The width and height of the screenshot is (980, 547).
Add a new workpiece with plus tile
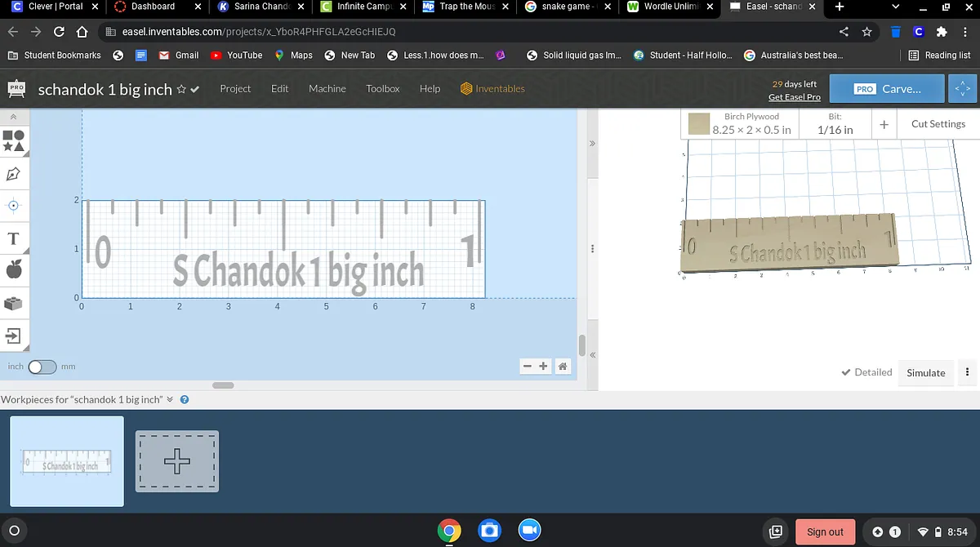[176, 461]
